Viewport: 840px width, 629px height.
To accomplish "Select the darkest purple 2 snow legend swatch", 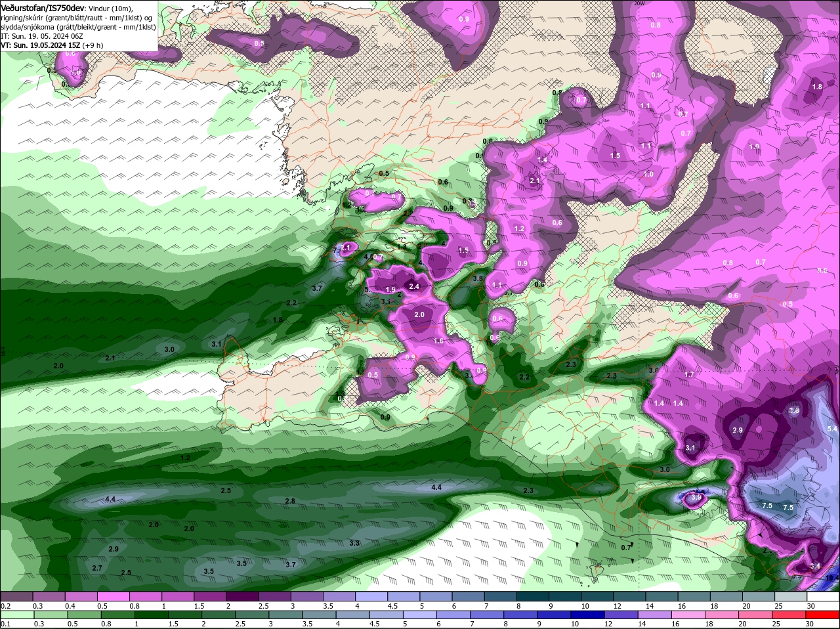I will point(242,596).
